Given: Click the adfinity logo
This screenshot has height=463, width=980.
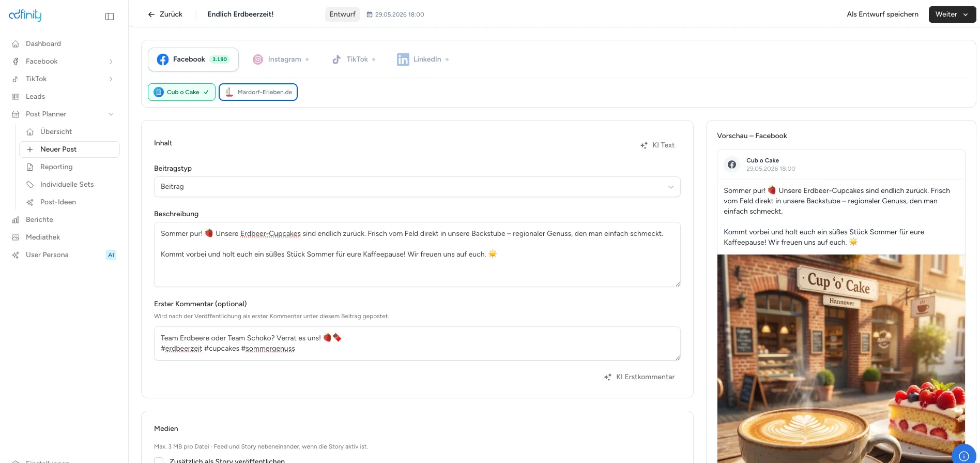Looking at the screenshot, I should 25,15.
